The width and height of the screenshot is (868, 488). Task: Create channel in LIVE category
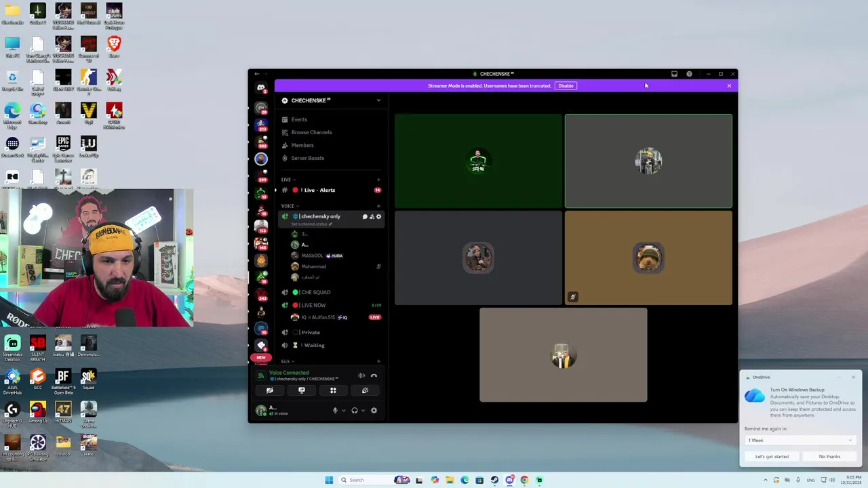(378, 180)
